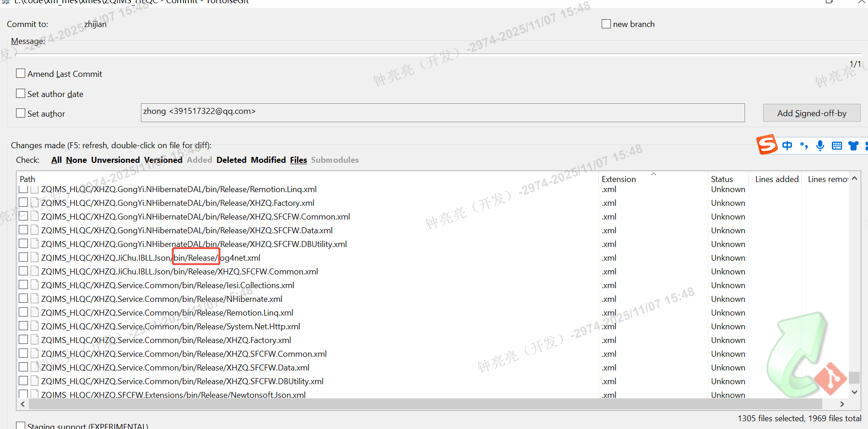This screenshot has width=868, height=429.
Task: Click horizontal scrollbar left arrow
Action: point(23,404)
